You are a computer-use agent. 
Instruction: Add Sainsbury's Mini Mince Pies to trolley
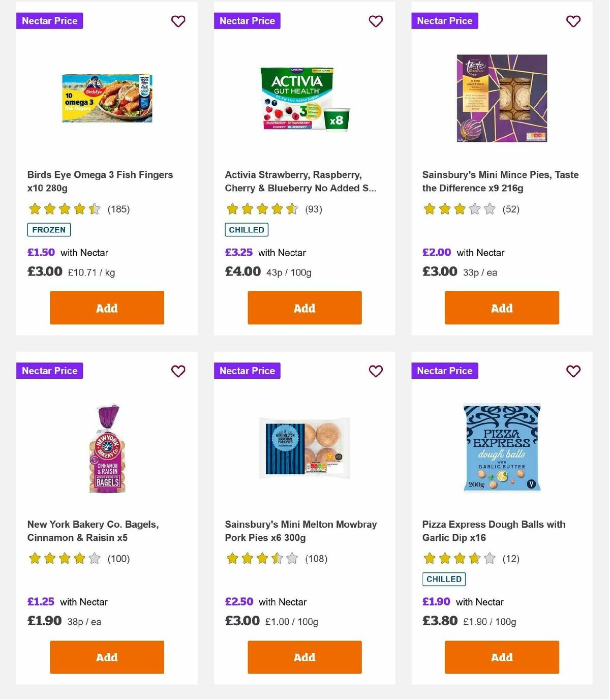(501, 308)
